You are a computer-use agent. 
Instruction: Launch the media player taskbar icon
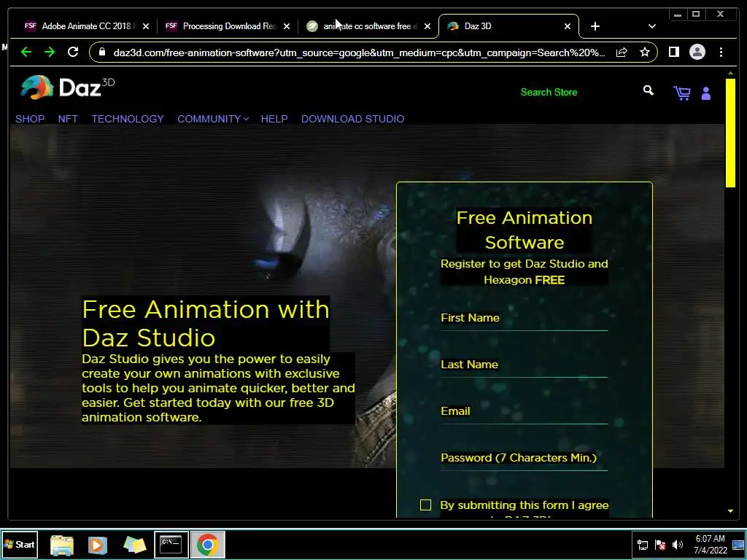(x=97, y=545)
